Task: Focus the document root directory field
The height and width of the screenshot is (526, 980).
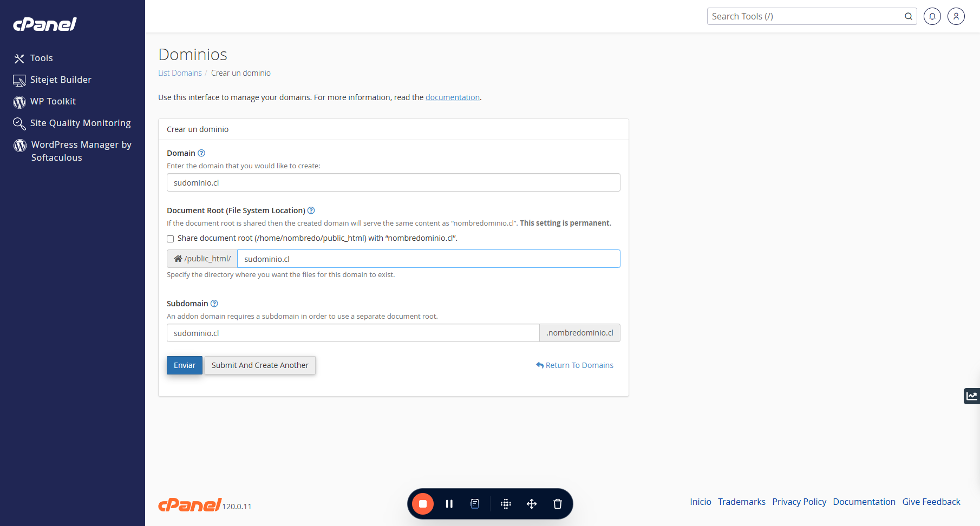Action: (x=429, y=259)
